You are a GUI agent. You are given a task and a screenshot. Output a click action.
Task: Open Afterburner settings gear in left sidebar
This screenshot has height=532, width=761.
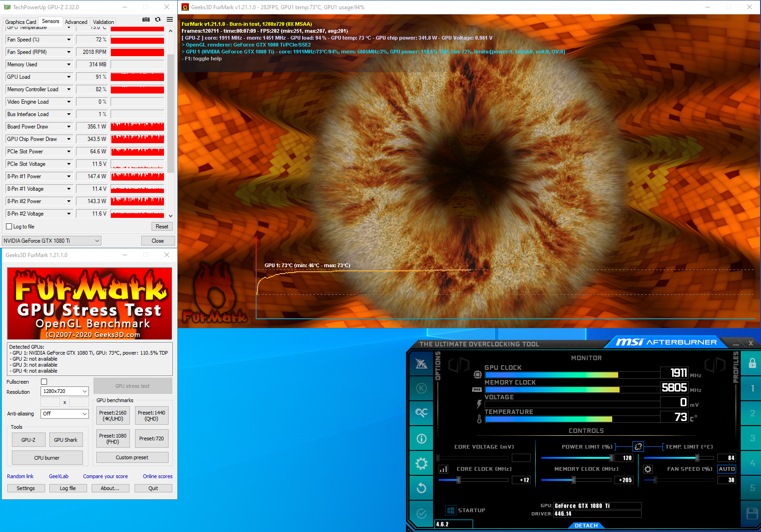coord(421,463)
